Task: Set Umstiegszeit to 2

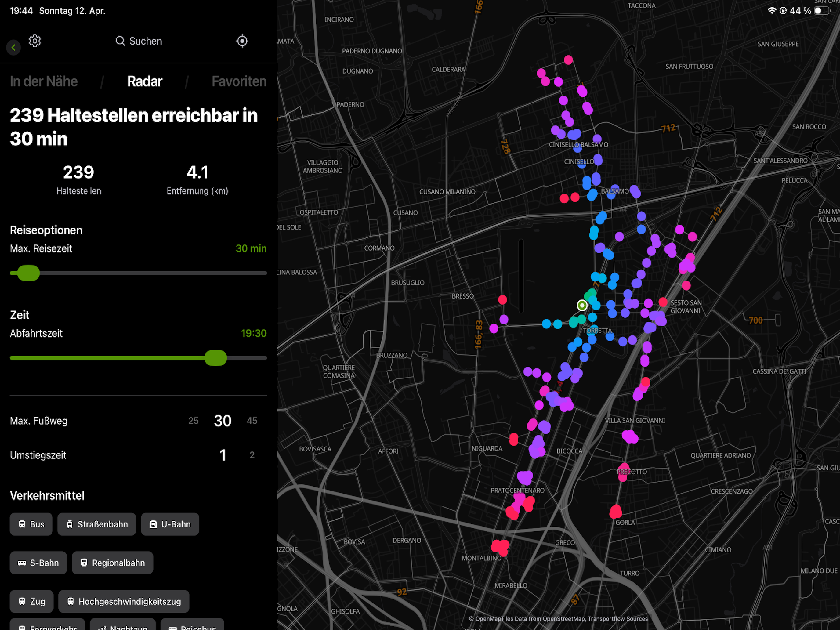Action: [252, 455]
